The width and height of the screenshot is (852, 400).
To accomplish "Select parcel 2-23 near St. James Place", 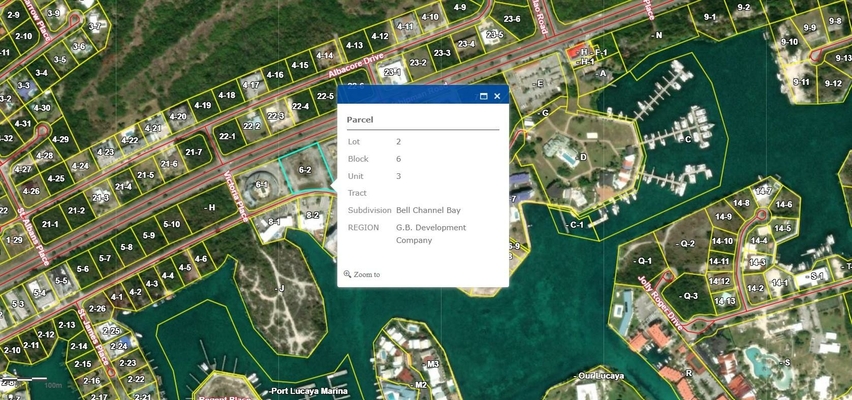I will pos(126,362).
